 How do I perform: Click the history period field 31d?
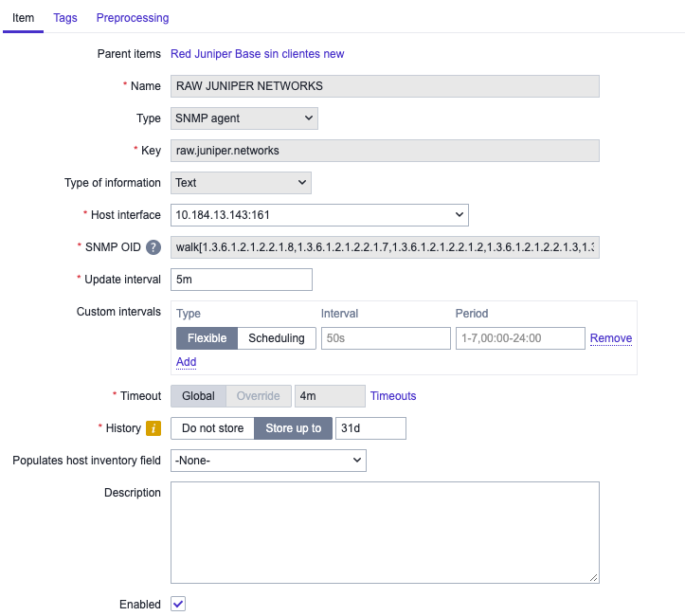[370, 428]
